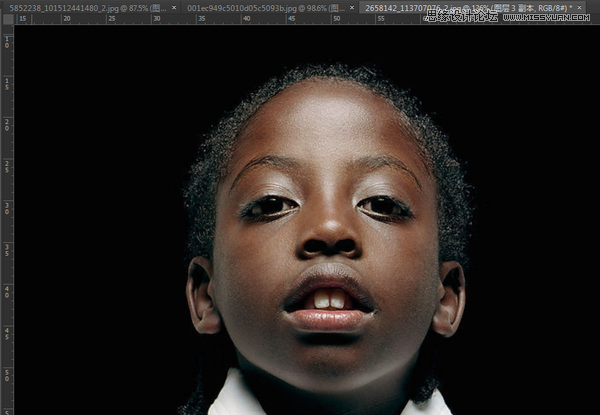The image size is (600, 415).
Task: Click the 30 mark on horizontal ruler
Action: (157, 18)
